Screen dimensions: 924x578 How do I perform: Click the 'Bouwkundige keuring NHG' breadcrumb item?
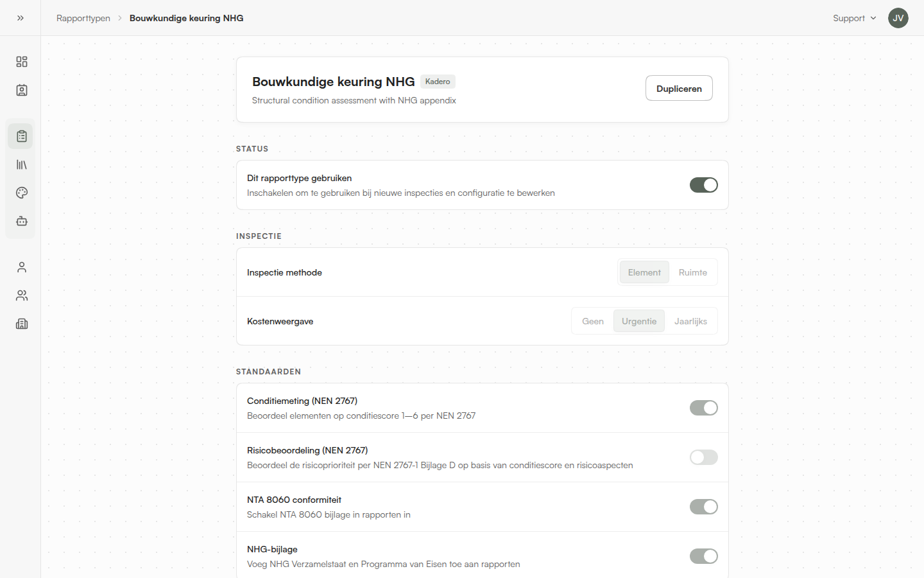click(187, 18)
